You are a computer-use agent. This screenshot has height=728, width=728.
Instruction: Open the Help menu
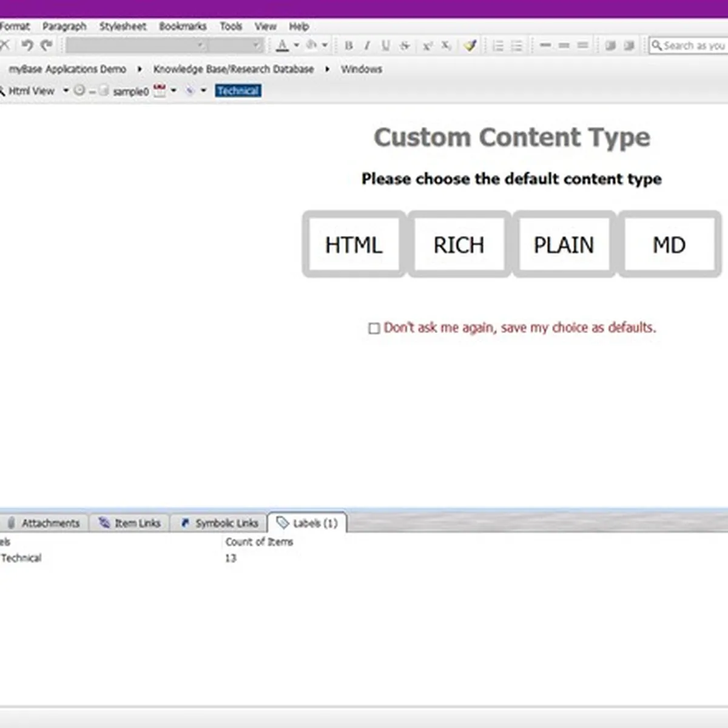coord(298,26)
